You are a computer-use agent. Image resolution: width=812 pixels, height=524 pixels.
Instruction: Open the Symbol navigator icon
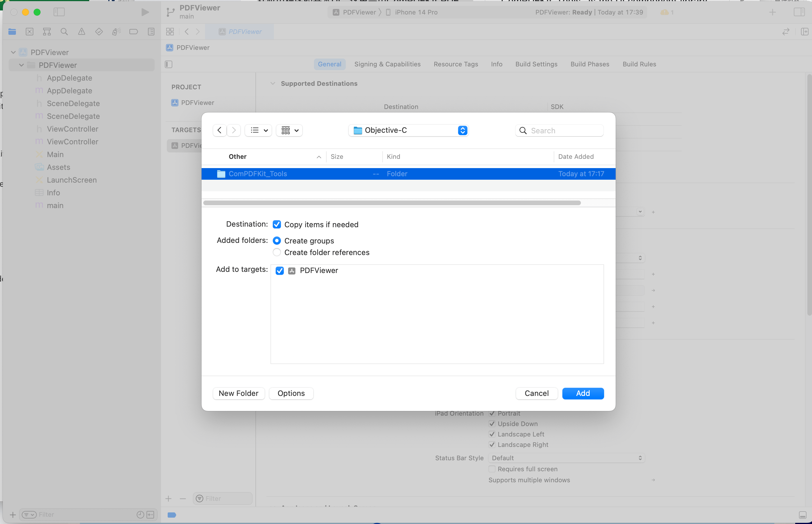coord(47,32)
